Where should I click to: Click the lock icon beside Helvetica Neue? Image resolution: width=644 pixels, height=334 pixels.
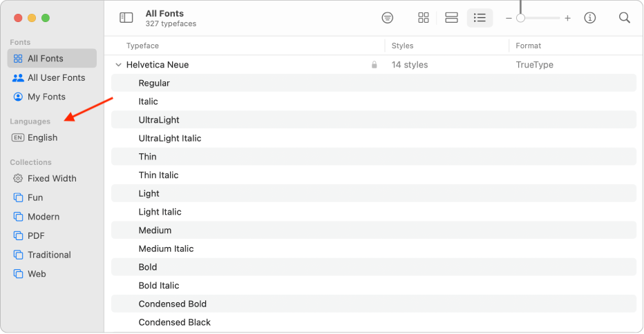pos(374,65)
